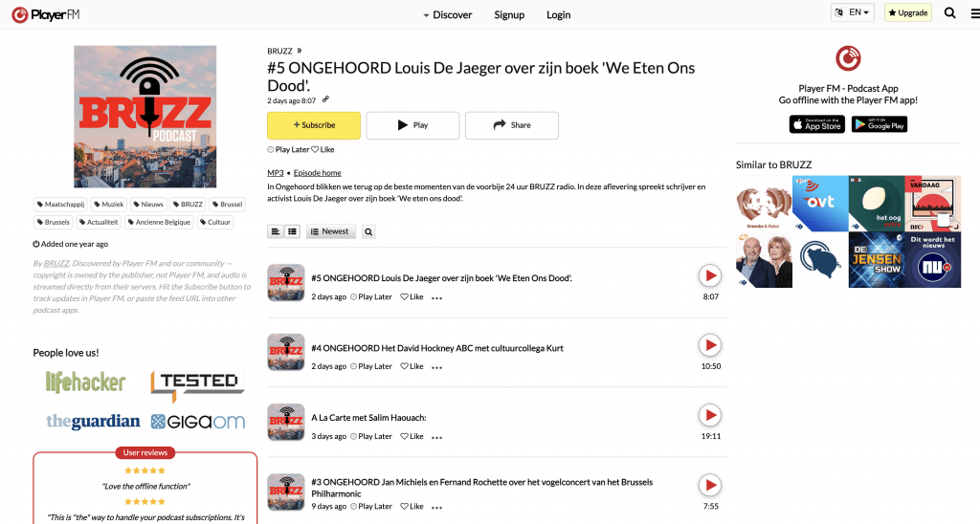Go to Signup page

[x=509, y=15]
